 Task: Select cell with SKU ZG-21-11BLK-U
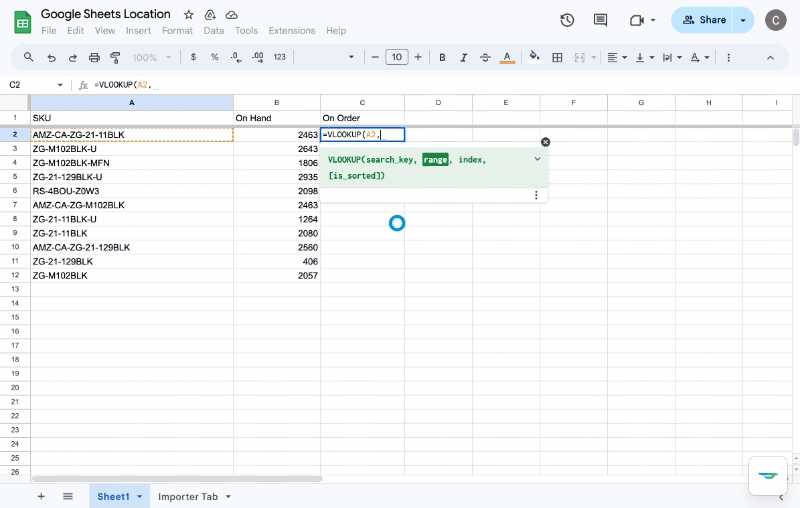(132, 219)
